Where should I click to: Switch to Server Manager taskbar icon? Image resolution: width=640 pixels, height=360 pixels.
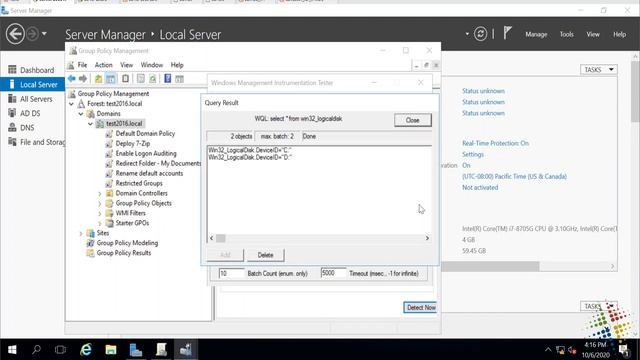click(x=136, y=350)
